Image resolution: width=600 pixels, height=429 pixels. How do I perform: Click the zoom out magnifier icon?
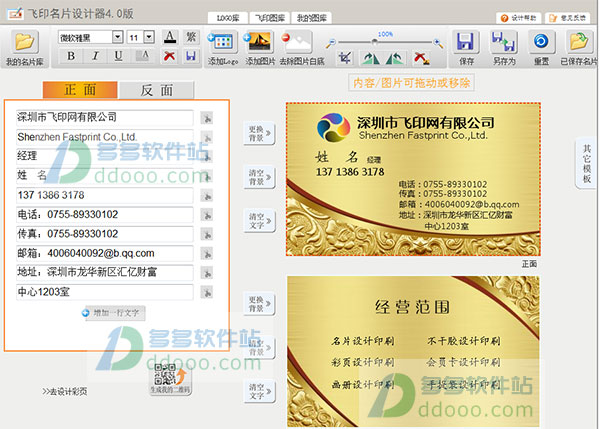[x=331, y=43]
